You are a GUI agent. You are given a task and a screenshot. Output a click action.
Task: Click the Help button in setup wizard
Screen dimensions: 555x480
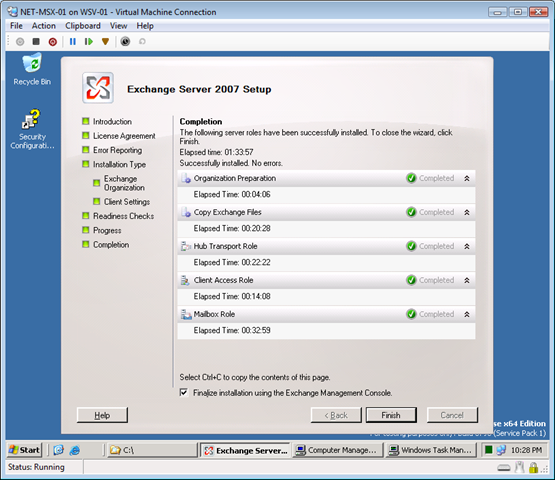(x=102, y=415)
